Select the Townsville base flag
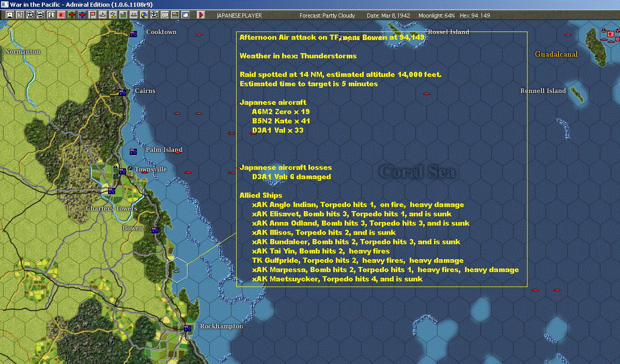The image size is (620, 364). 122,171
